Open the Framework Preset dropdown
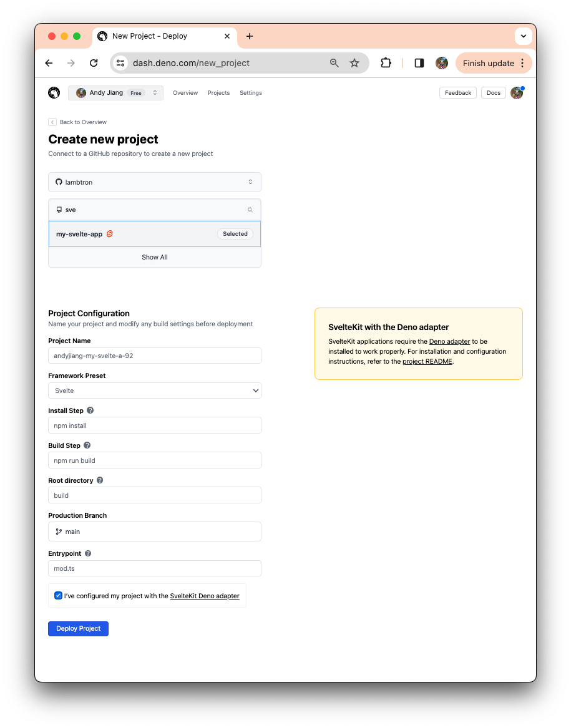 (155, 391)
